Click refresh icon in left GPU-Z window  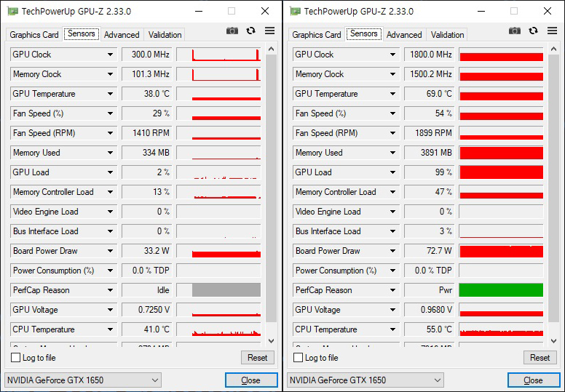250,31
